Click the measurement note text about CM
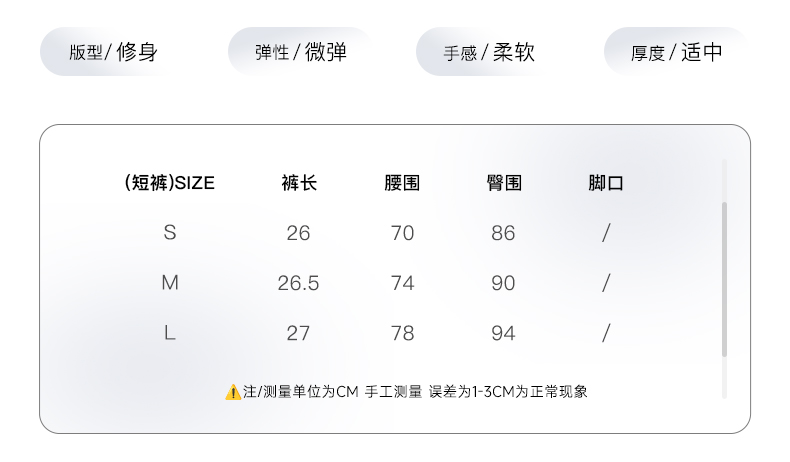 (415, 392)
